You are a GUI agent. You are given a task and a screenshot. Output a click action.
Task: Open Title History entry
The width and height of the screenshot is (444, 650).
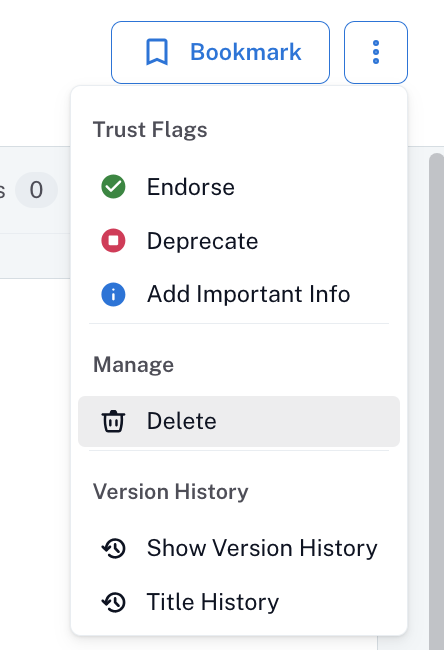239,602
